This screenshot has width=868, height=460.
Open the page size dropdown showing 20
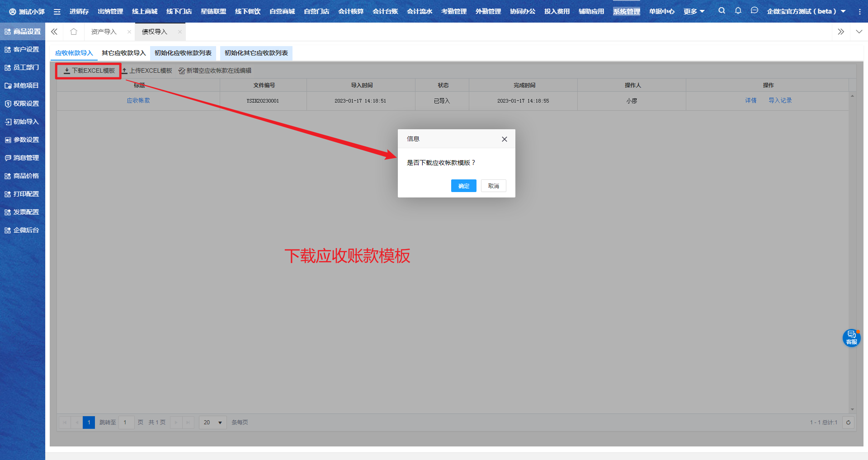212,422
